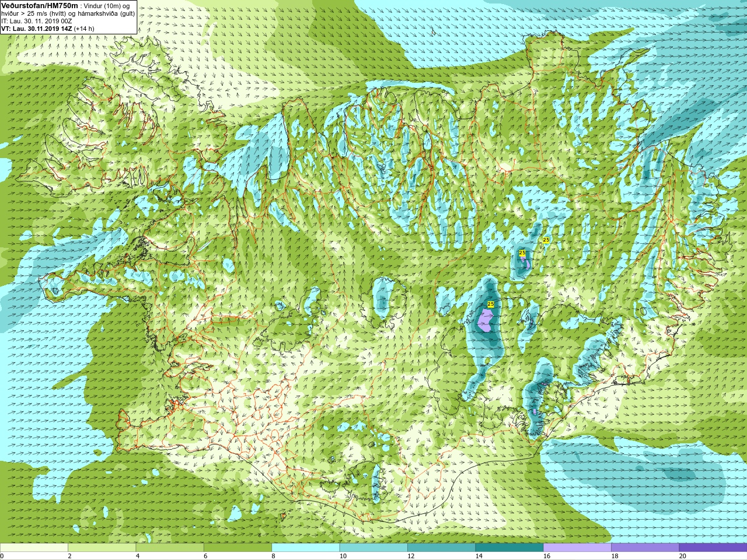Click the legend scale number 16
Screen dimensions: 747x560
(547, 556)
